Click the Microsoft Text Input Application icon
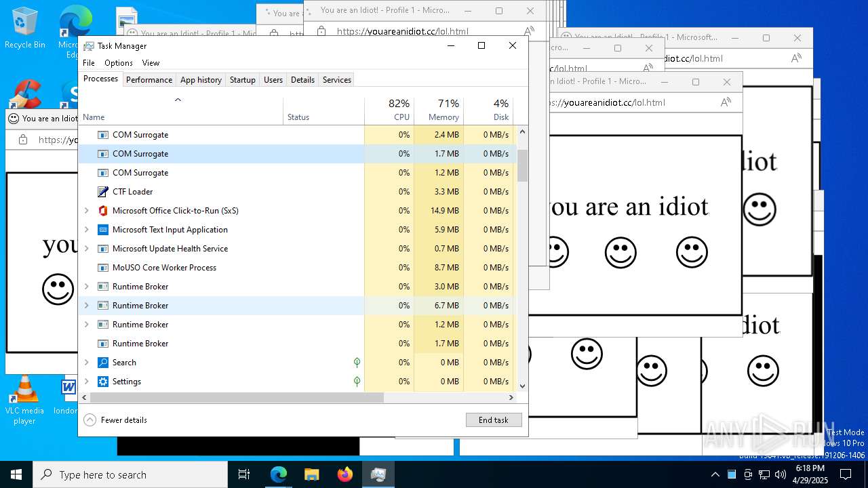Image resolution: width=868 pixels, height=488 pixels. point(103,230)
